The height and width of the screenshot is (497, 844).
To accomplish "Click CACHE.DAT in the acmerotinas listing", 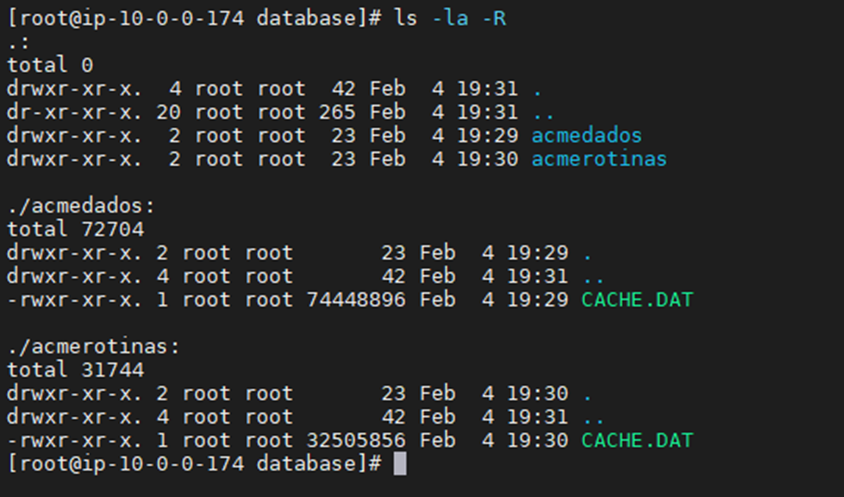I will point(637,440).
